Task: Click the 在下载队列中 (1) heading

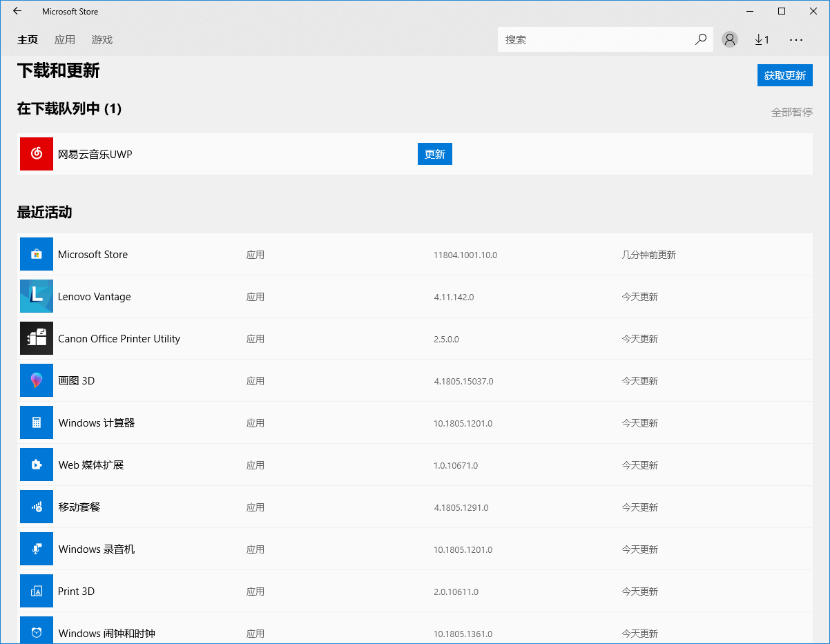Action: [x=70, y=109]
